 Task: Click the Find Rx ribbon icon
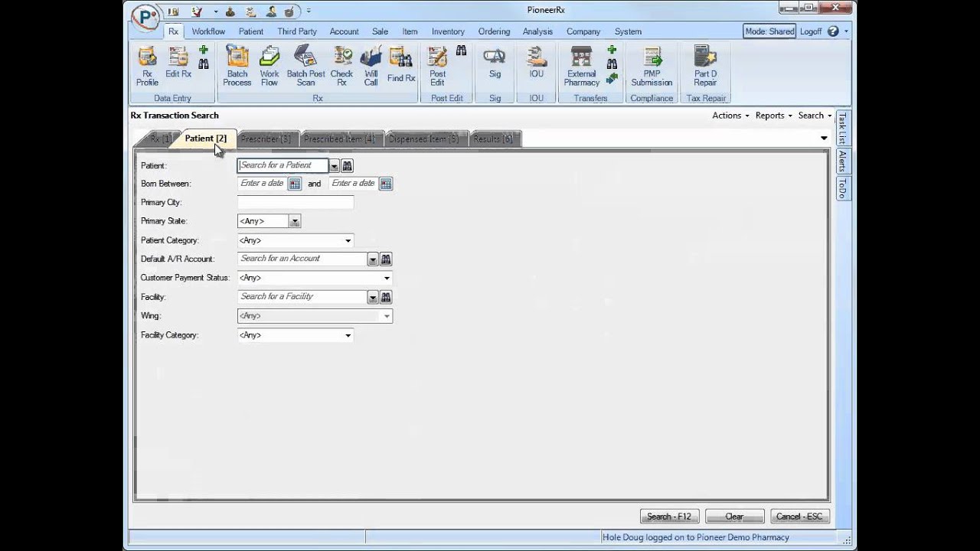(x=401, y=64)
